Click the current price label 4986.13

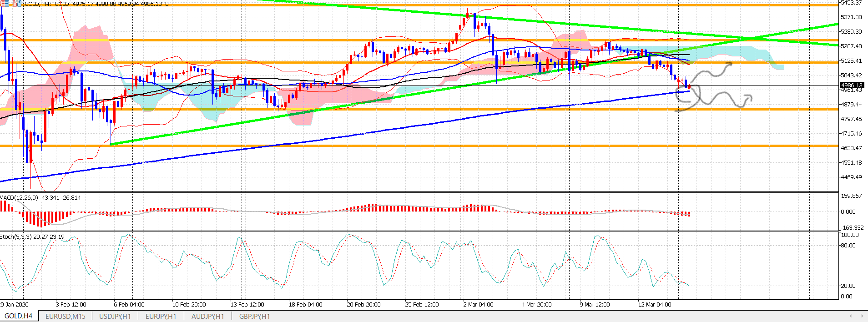pos(851,86)
